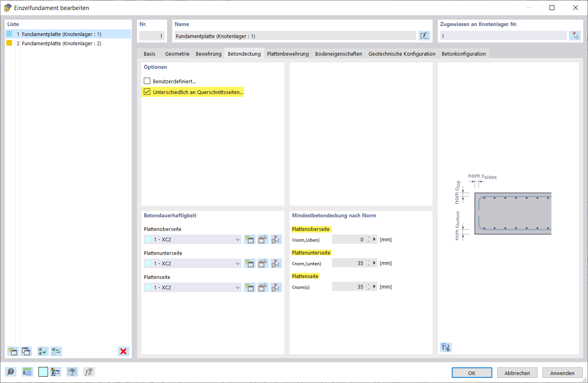Click the blue swatch of list item 1
This screenshot has height=383, width=588.
[9, 34]
